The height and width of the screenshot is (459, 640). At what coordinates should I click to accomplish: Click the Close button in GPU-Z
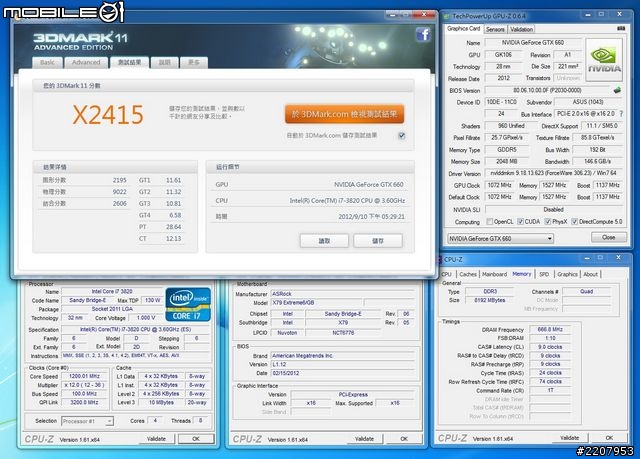(609, 237)
